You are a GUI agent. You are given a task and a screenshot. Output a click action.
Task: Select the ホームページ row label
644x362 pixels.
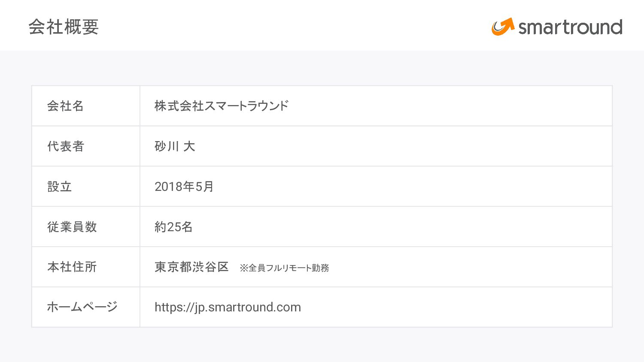82,307
